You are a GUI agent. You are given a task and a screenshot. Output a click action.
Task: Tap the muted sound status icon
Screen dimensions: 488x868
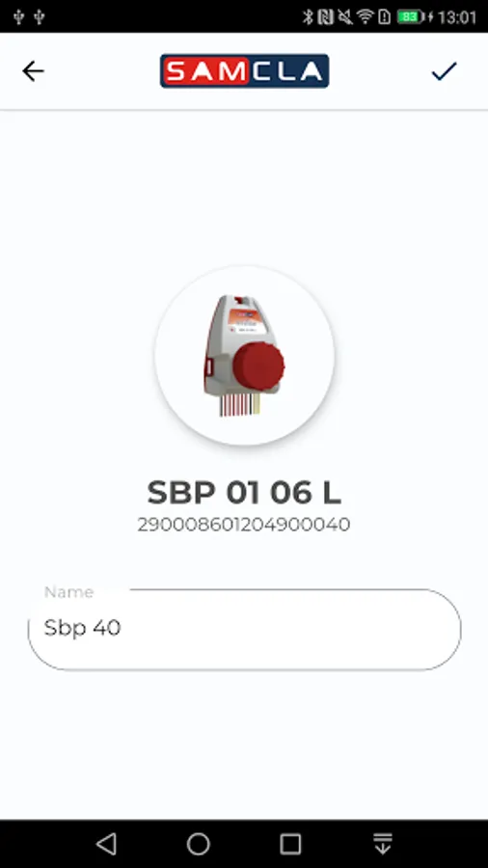click(345, 17)
